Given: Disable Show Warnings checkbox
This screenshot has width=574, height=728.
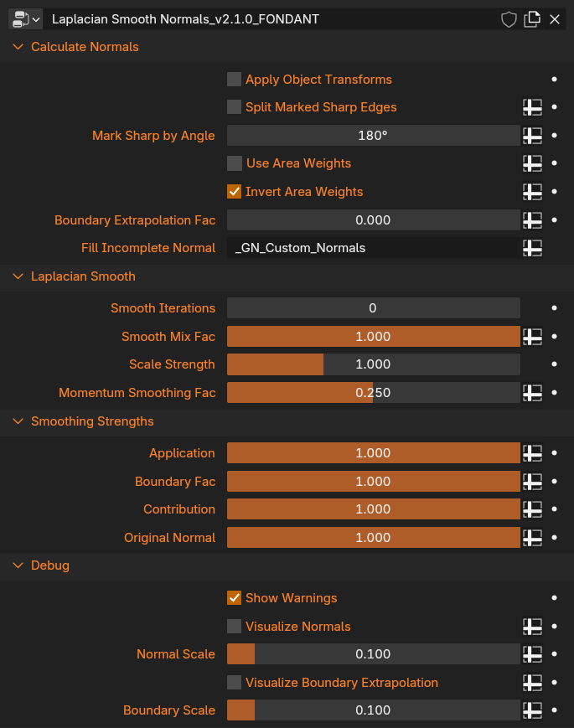Looking at the screenshot, I should coord(234,597).
